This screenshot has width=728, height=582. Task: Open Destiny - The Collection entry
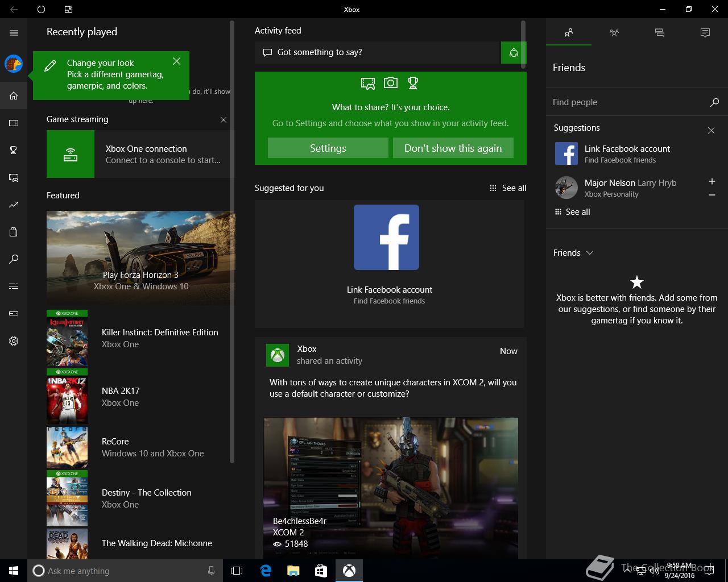140,498
